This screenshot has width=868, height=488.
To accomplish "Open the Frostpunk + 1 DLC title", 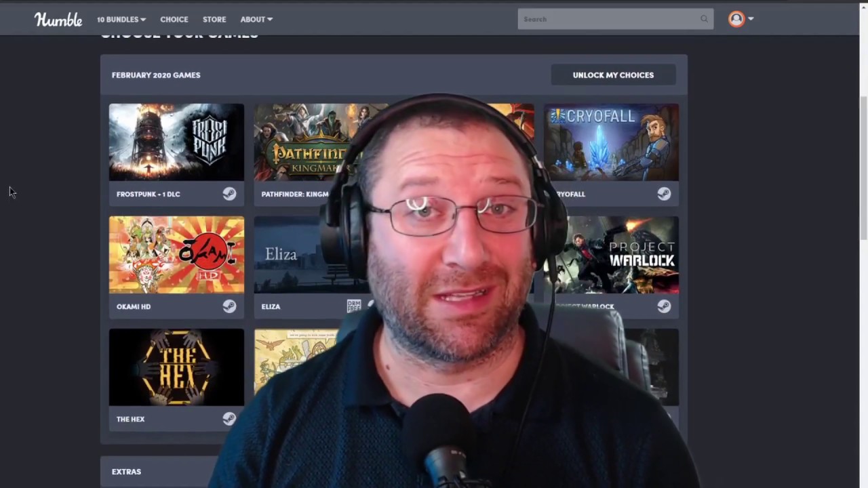I will (x=149, y=194).
